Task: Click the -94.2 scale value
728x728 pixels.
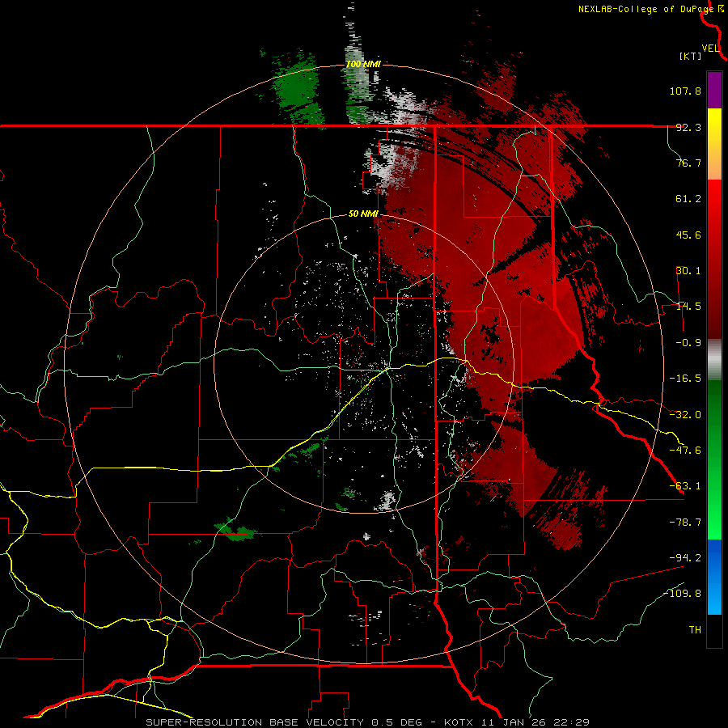Action: click(x=685, y=558)
